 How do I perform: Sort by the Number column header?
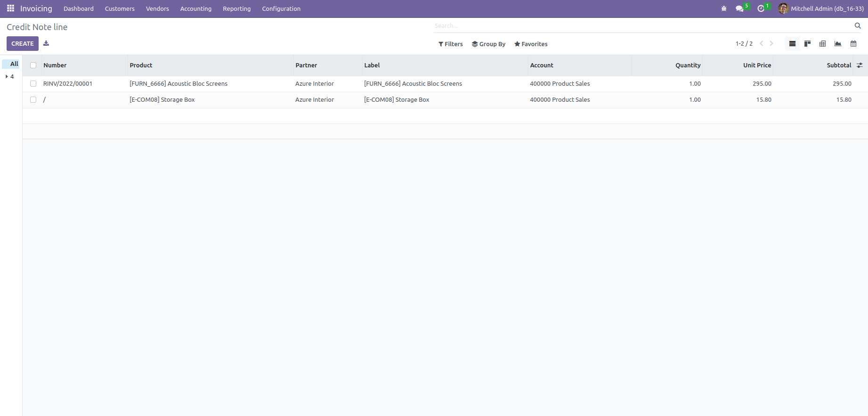tap(55, 65)
